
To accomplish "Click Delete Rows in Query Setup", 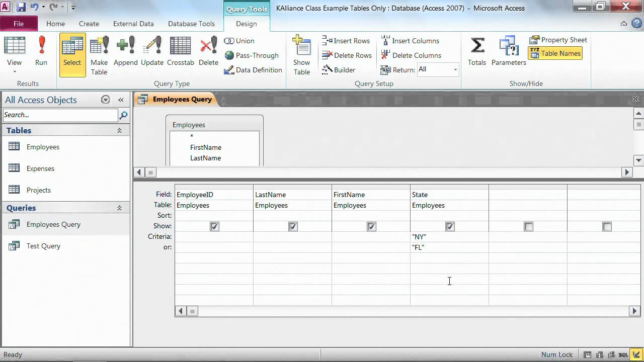I will pyautogui.click(x=347, y=55).
